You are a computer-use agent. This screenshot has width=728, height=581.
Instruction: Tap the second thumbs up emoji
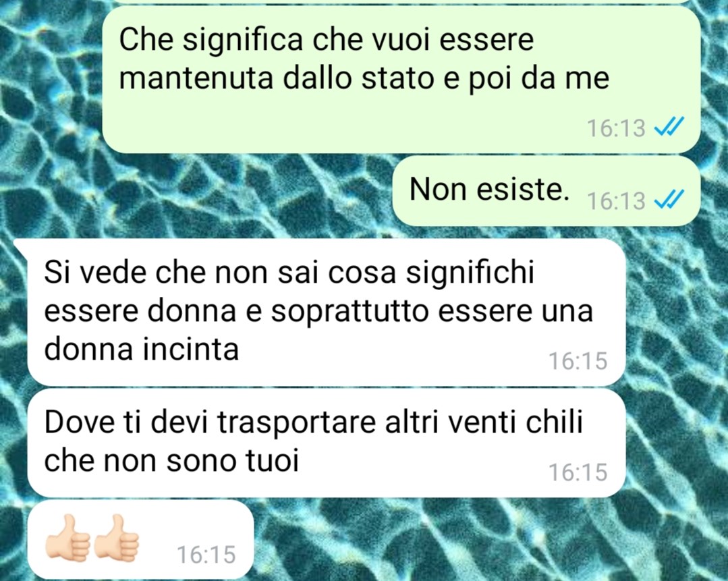pos(116,538)
